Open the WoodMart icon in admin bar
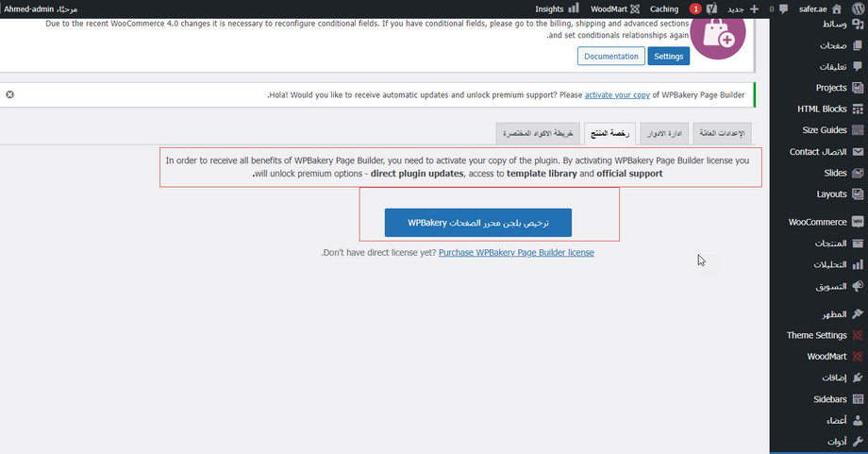The height and width of the screenshot is (454, 868). pos(635,8)
